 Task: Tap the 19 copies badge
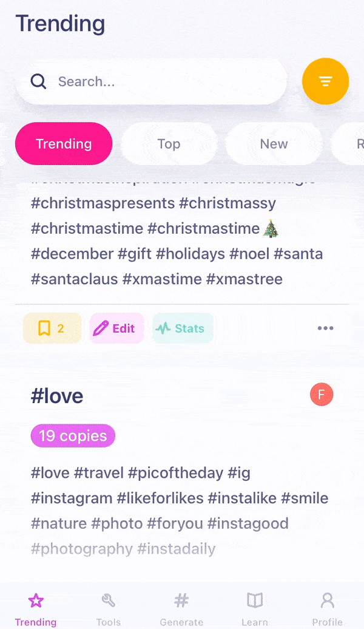tap(73, 436)
